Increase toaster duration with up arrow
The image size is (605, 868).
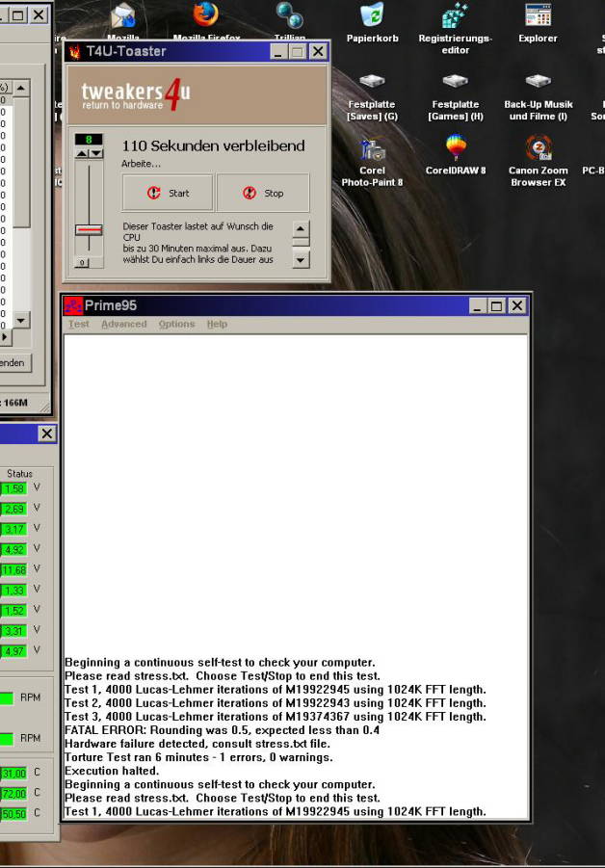coord(81,153)
